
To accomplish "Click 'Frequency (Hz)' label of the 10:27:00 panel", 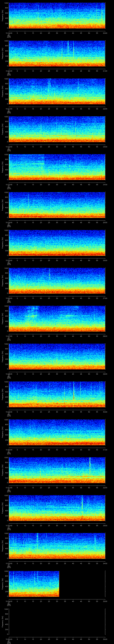I will pos(3,318).
